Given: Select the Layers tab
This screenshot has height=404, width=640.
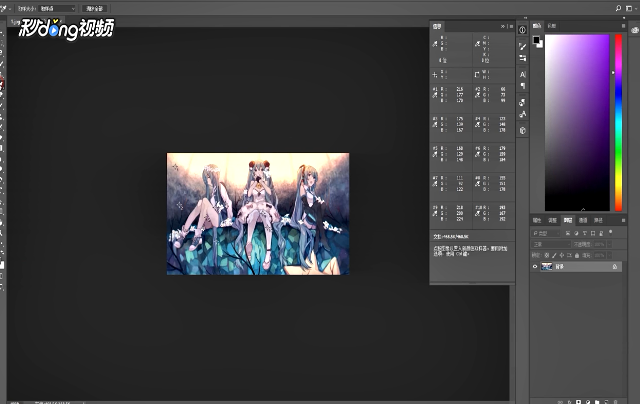Looking at the screenshot, I should point(568,220).
